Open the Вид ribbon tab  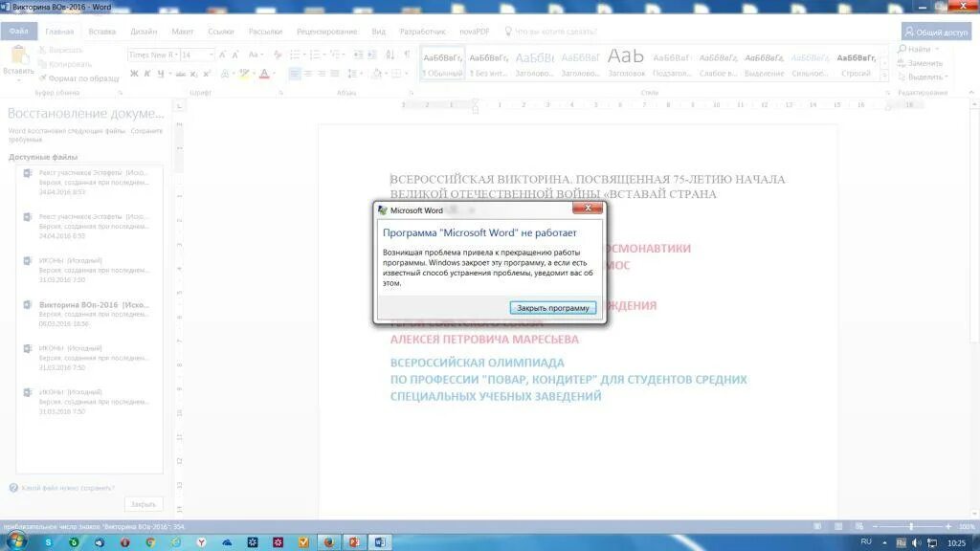coord(379,32)
